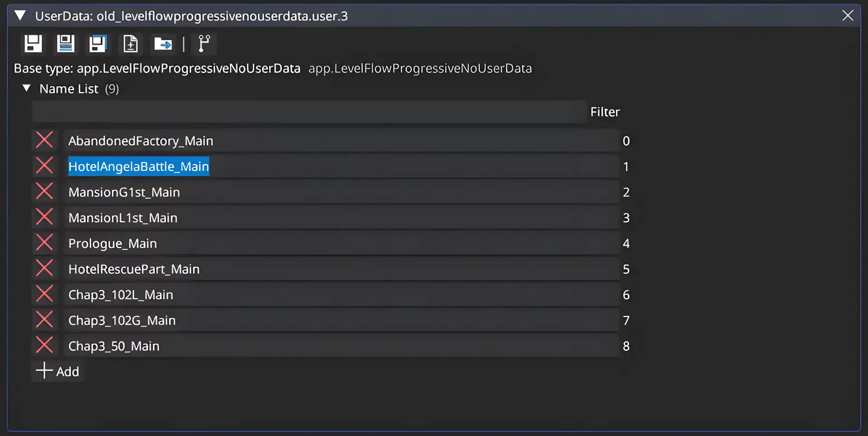Collapse the Name List tree node
This screenshot has height=436, width=868.
[27, 88]
